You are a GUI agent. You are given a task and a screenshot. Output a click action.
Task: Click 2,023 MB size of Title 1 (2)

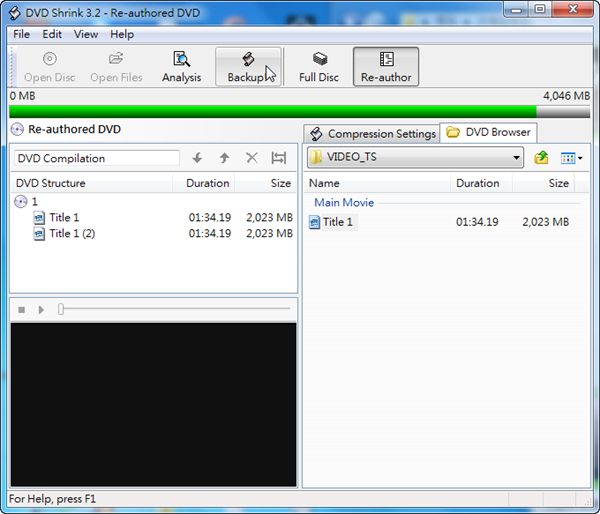[269, 233]
